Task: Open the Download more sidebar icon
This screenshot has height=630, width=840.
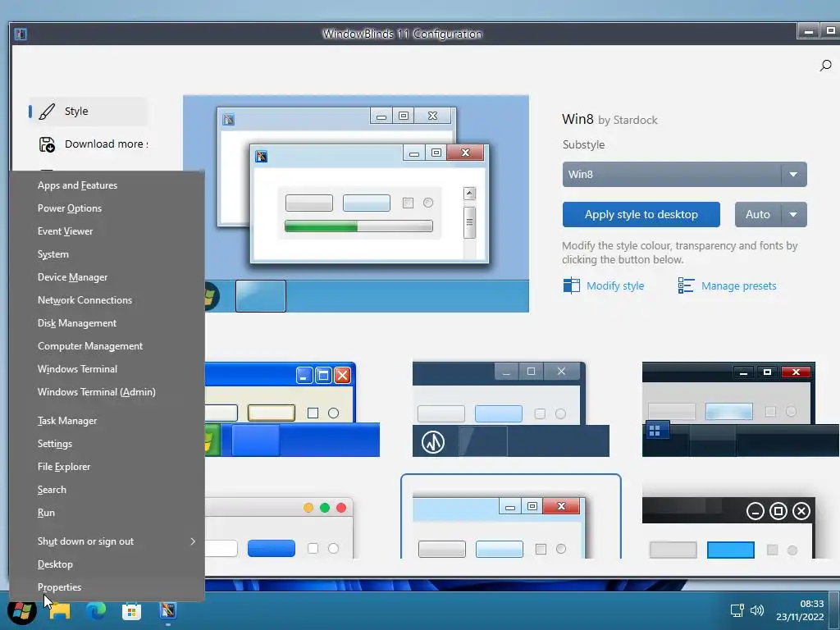Action: point(47,144)
